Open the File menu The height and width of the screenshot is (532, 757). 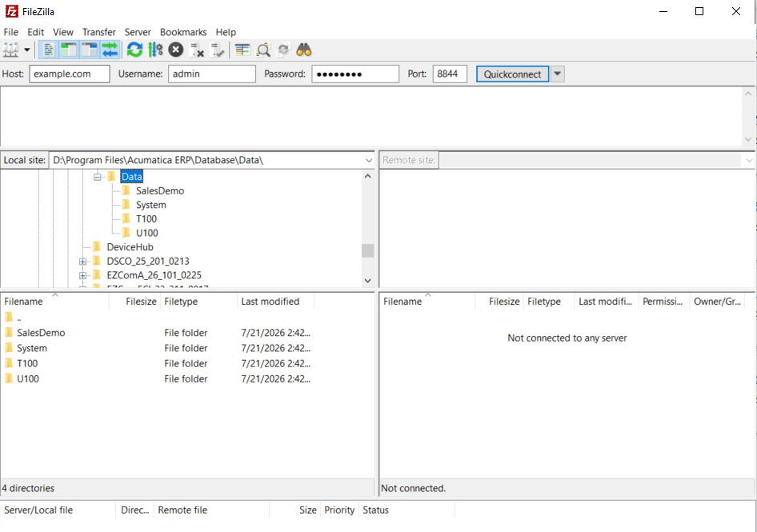(10, 32)
